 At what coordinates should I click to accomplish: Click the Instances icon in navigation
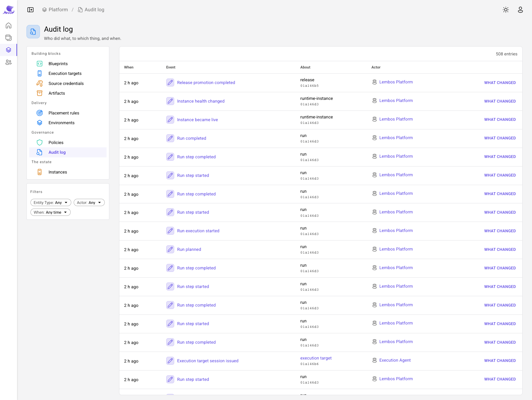[40, 172]
